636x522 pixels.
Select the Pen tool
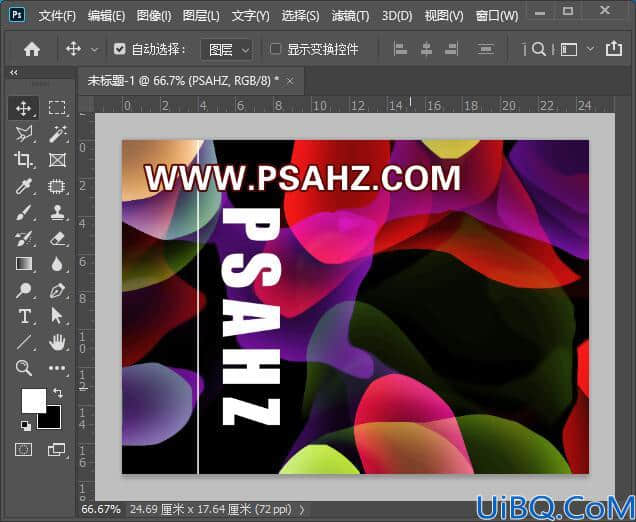57,291
